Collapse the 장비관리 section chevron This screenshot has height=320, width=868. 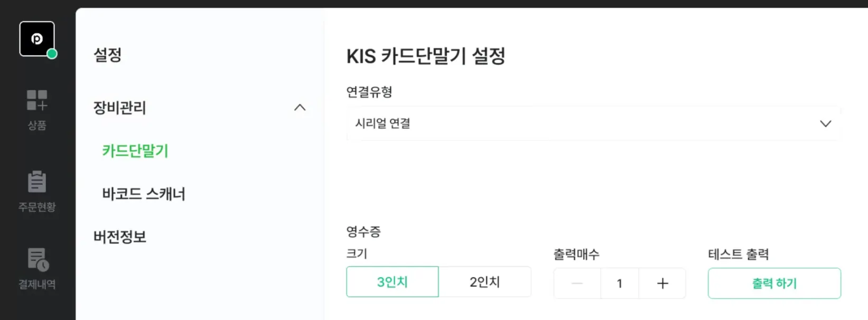300,108
